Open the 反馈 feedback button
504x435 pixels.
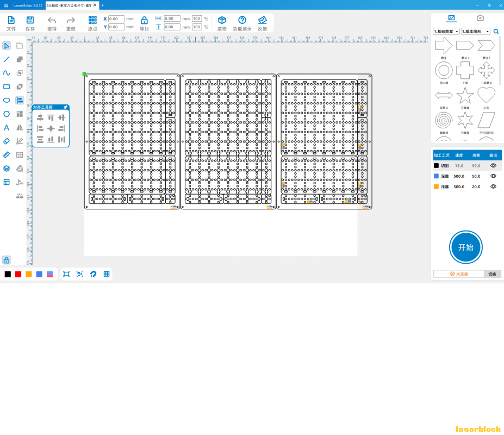[262, 23]
